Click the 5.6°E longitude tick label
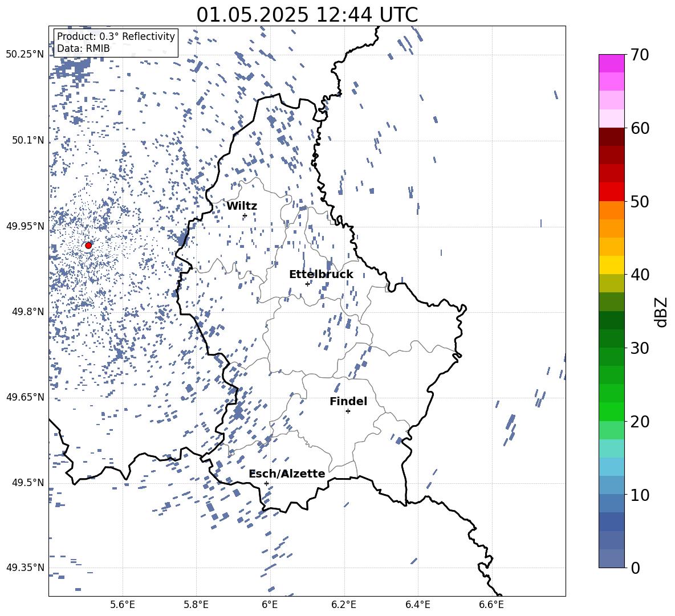Viewport: 675px width, 616px height. pos(123,605)
